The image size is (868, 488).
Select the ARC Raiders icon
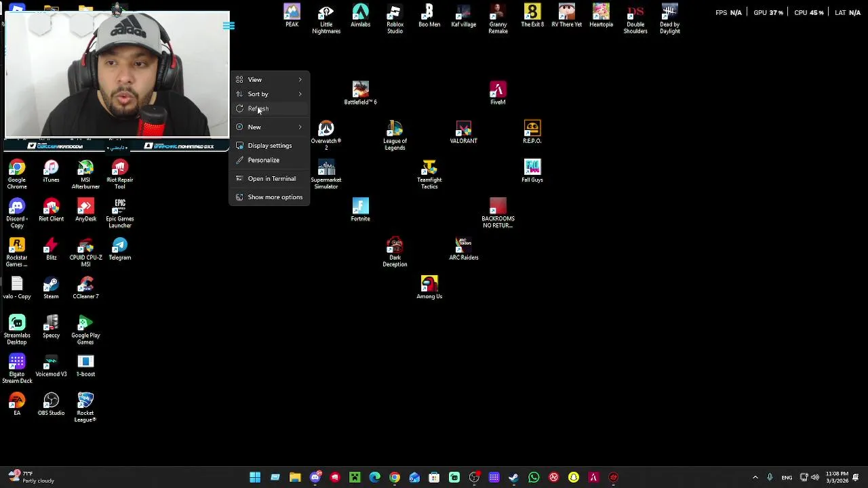(x=464, y=249)
